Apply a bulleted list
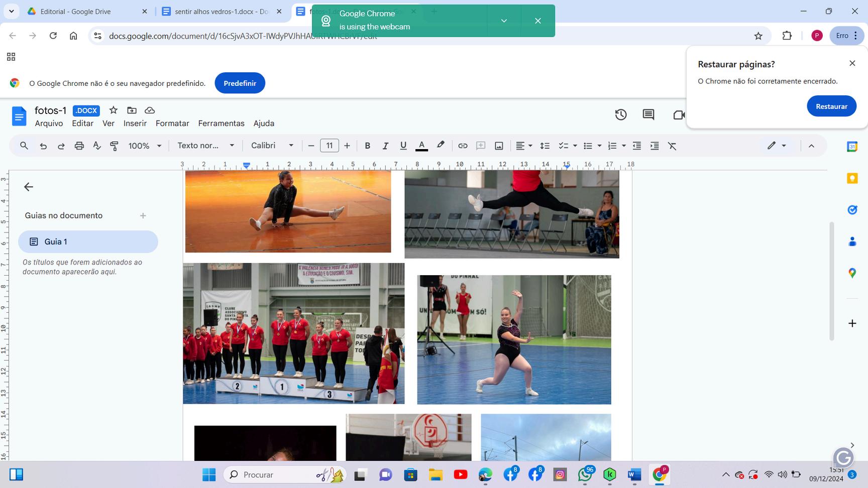 point(588,146)
